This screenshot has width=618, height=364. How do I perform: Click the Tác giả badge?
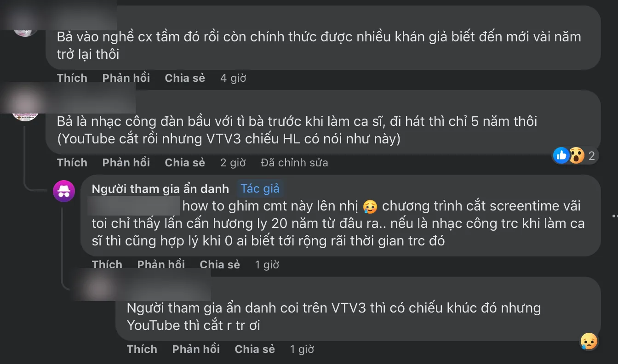coord(260,188)
